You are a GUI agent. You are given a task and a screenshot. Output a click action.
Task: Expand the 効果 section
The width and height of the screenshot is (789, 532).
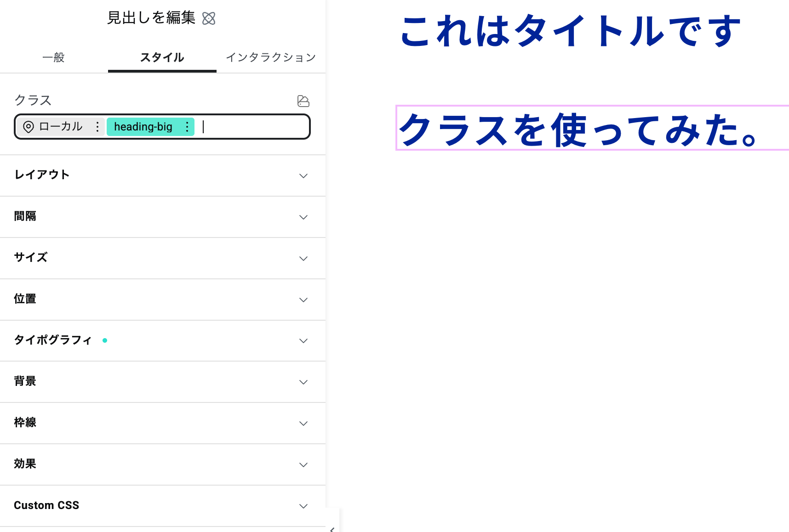[x=303, y=464]
